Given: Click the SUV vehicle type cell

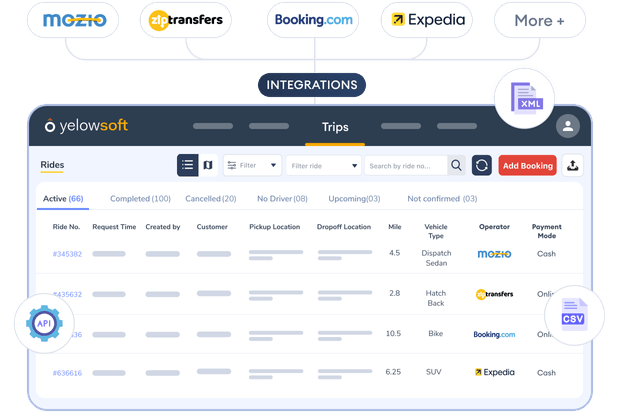Looking at the screenshot, I should coord(433,372).
